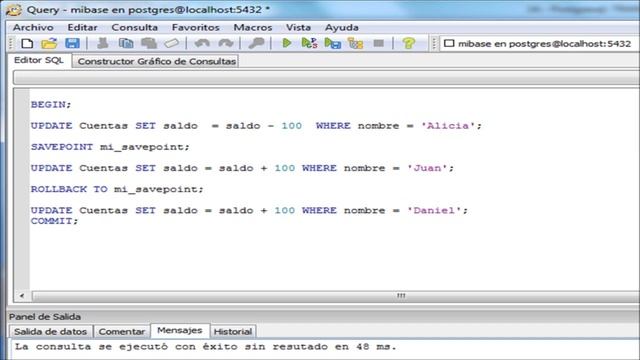Screen dimensions: 640x360
Task: Open the Vista menu
Action: click(298, 27)
